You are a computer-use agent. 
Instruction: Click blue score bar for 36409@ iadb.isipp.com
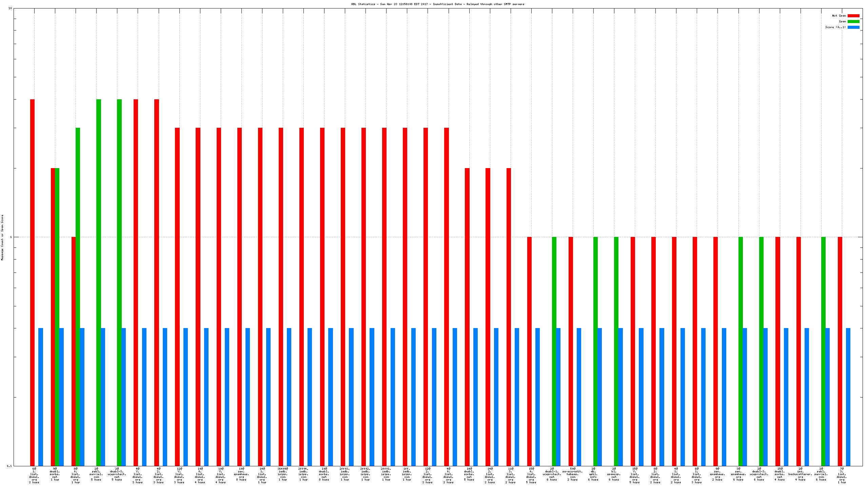point(289,396)
